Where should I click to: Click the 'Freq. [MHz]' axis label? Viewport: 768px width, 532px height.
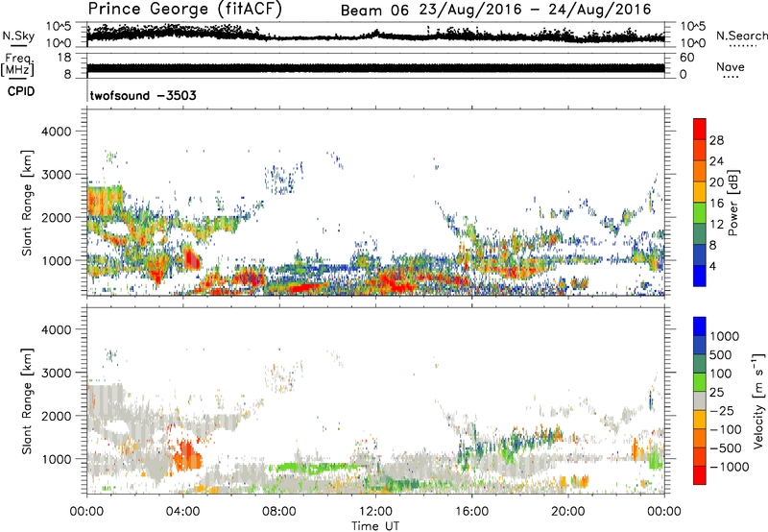[18, 64]
